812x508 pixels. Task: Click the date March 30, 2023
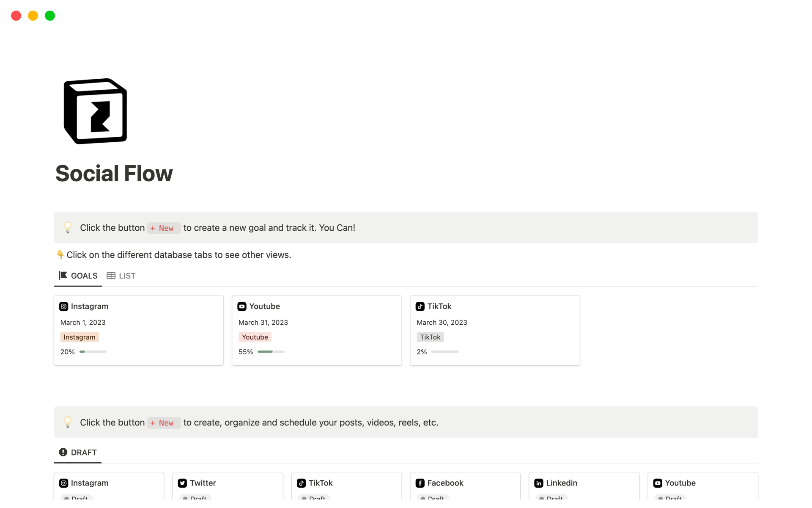[x=442, y=323]
